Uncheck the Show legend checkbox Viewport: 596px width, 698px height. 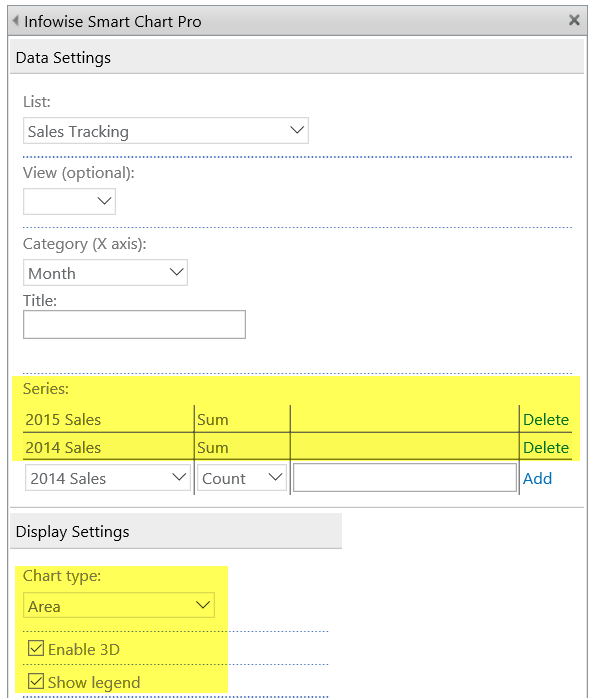[36, 682]
